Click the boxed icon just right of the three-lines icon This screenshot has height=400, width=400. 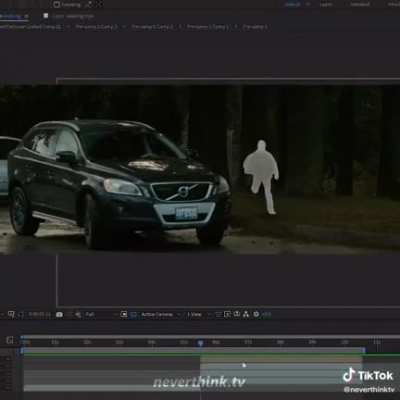227,314
